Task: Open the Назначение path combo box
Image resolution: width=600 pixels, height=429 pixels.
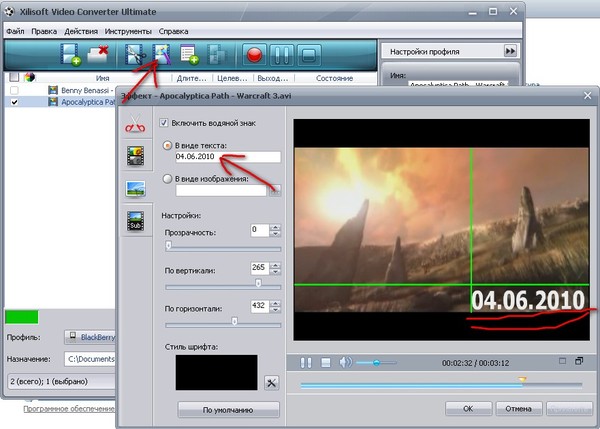Action: pyautogui.click(x=90, y=359)
